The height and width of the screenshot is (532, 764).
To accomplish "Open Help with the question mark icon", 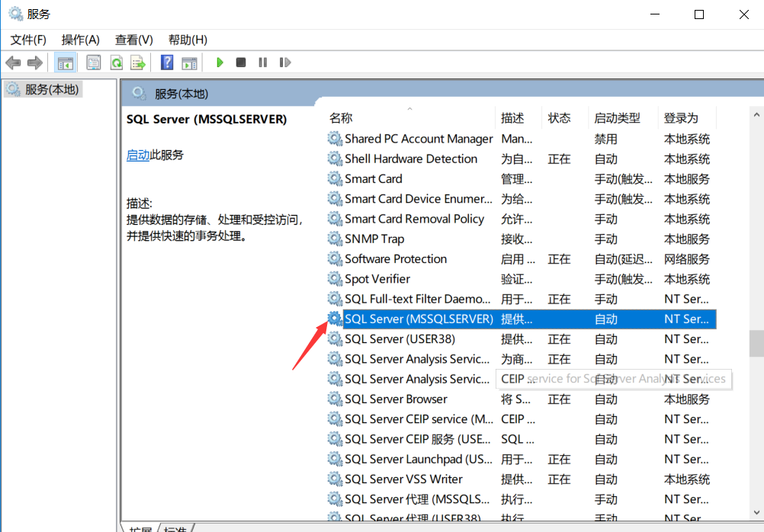I will tap(167, 62).
